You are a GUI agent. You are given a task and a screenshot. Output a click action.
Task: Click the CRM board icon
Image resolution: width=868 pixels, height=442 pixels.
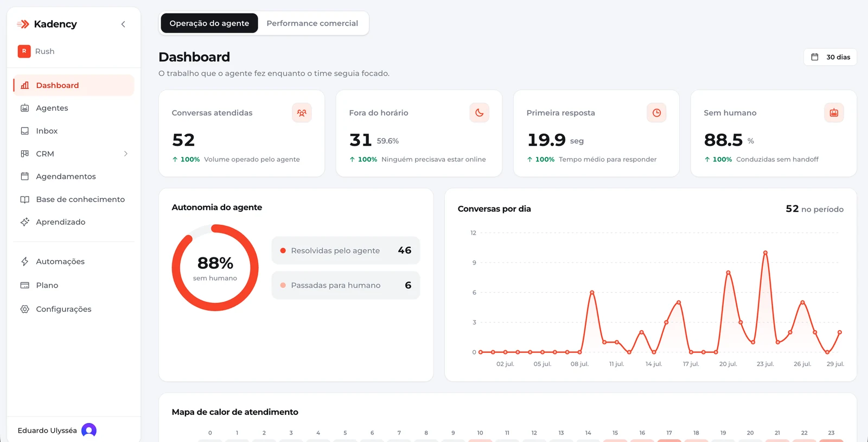click(x=25, y=154)
